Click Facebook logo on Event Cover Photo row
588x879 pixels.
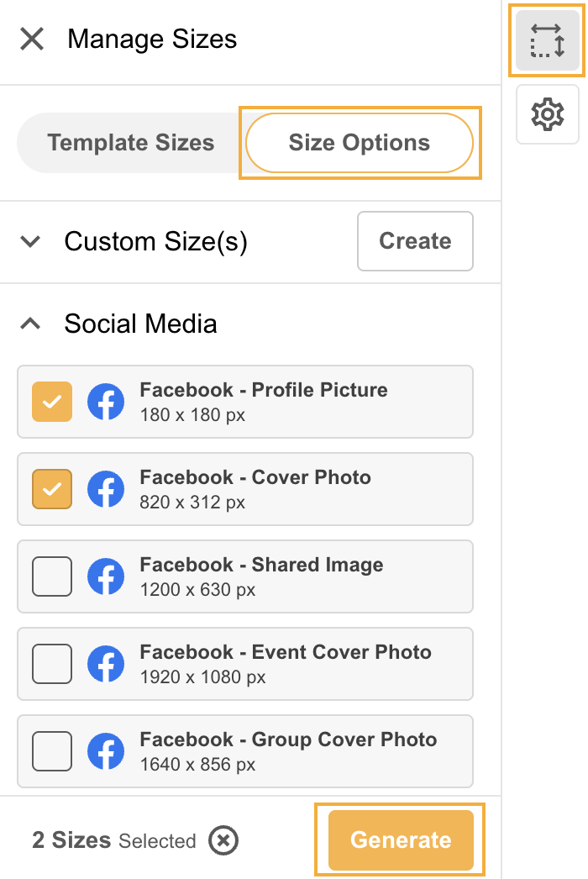click(x=106, y=664)
